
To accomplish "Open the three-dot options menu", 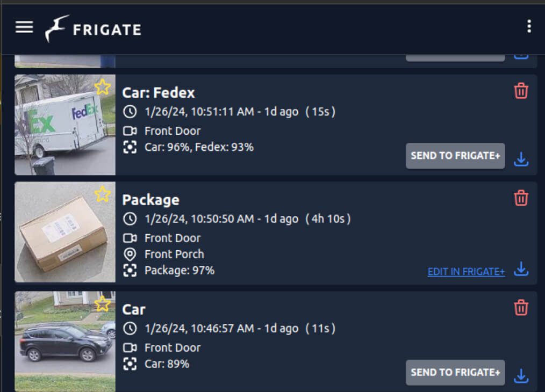I will point(529,26).
